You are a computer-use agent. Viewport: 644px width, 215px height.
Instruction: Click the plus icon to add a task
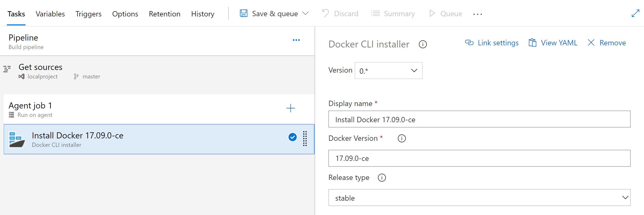(291, 108)
